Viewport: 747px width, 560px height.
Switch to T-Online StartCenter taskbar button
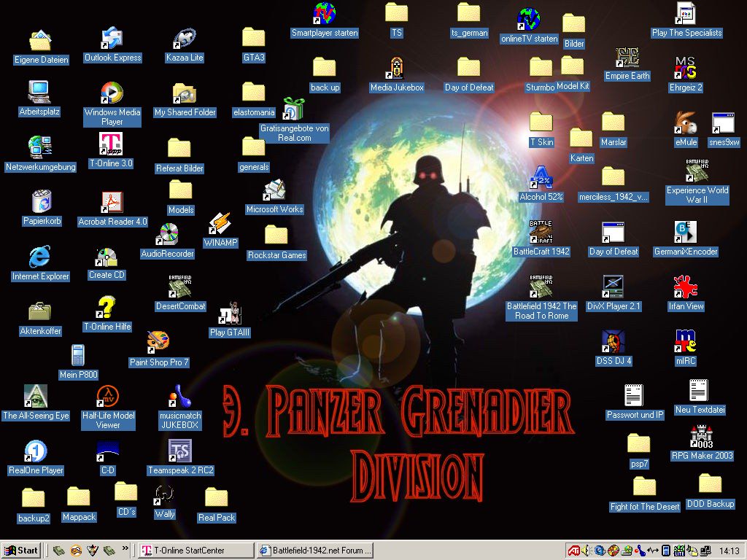pos(196,551)
